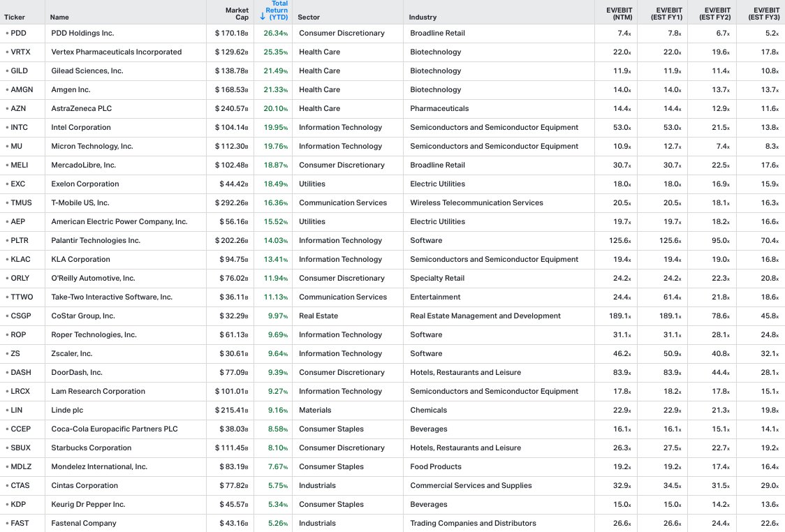Select Fastenal Company name
Image resolution: width=785 pixels, height=532 pixels.
84,524
